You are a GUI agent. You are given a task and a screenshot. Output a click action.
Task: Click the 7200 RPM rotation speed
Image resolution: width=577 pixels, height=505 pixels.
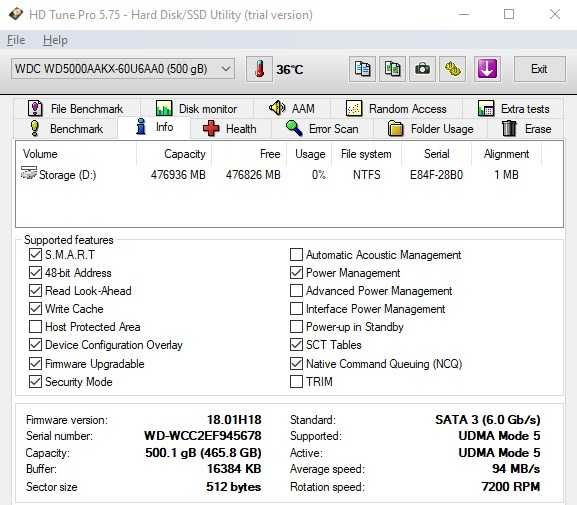coord(511,487)
